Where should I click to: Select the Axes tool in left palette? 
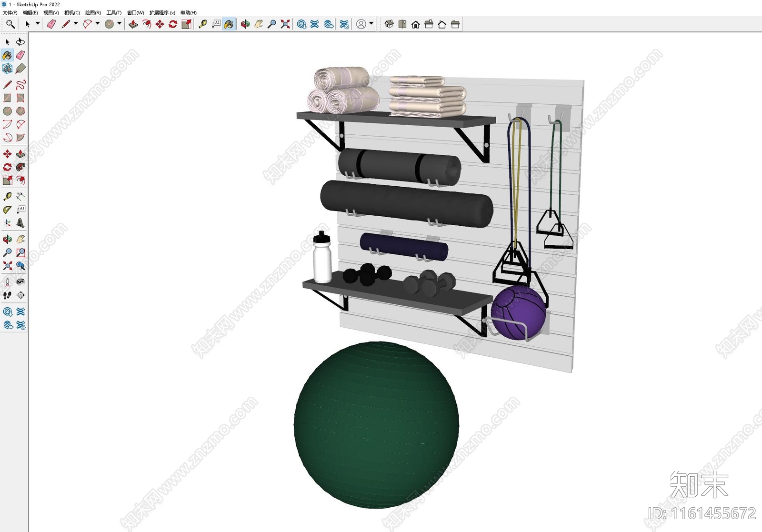(x=7, y=223)
